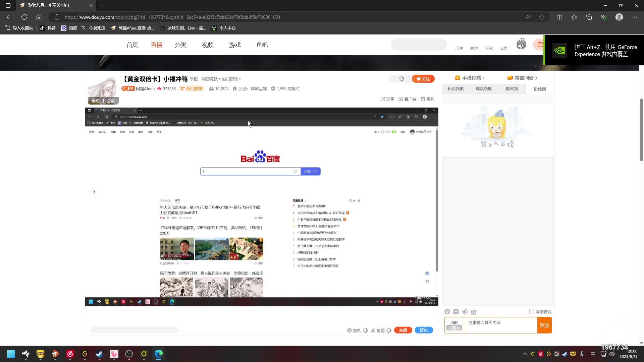Open a new browser tab
Viewport: 644px width, 362px height.
(102, 5)
